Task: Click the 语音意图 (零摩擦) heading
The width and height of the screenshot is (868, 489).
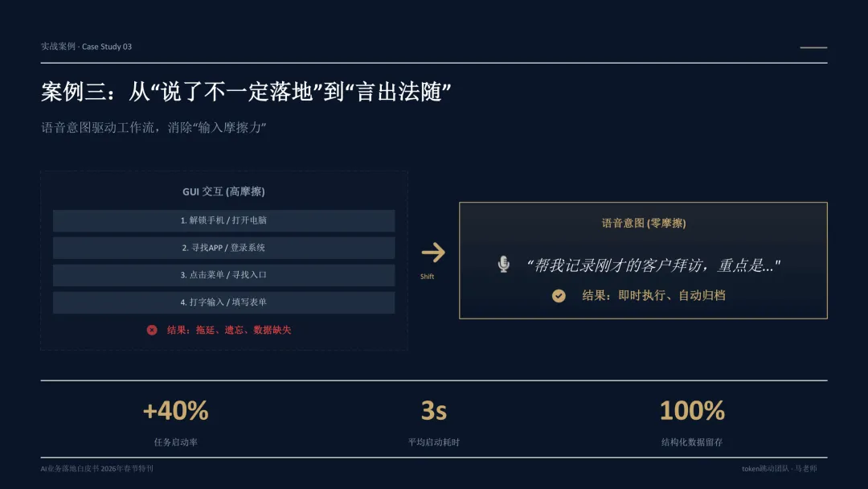Action: (643, 223)
